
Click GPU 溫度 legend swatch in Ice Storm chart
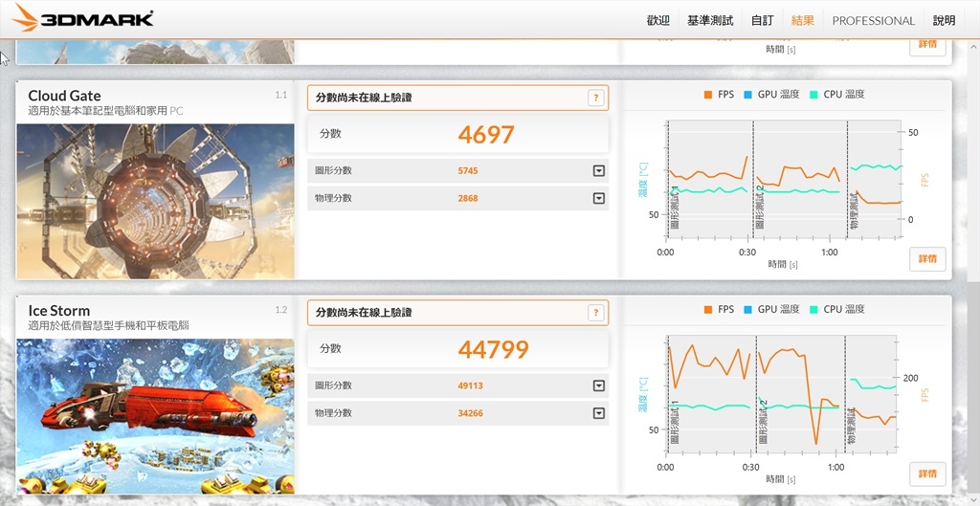[747, 309]
